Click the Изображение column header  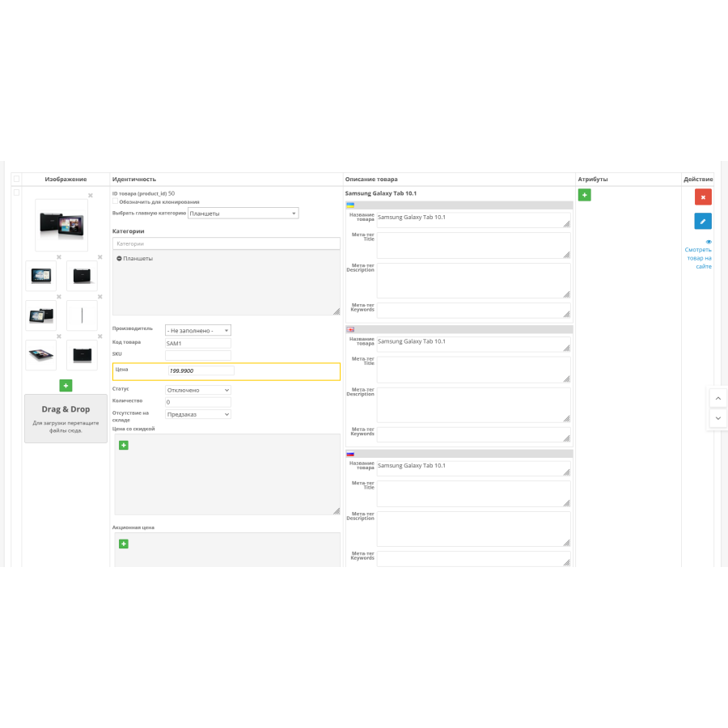tap(66, 180)
